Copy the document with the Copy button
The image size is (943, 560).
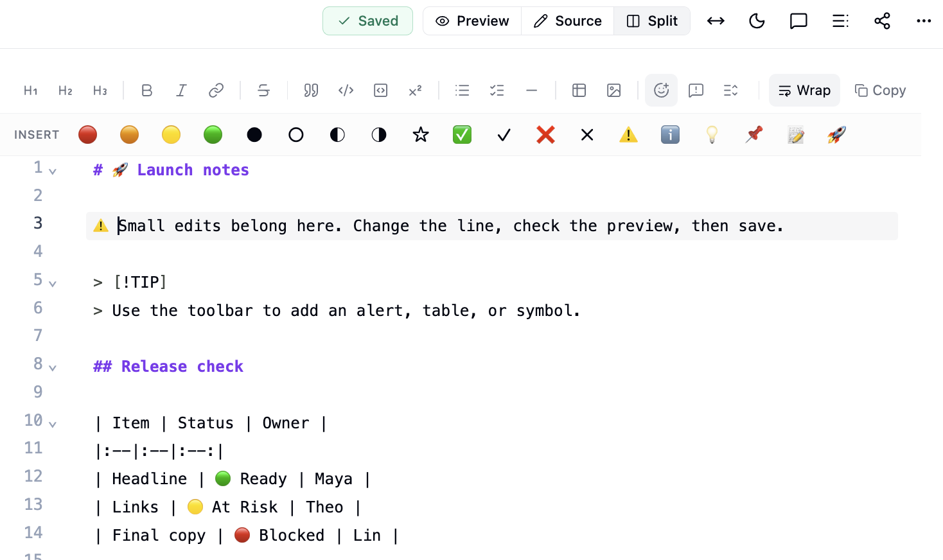tap(880, 91)
